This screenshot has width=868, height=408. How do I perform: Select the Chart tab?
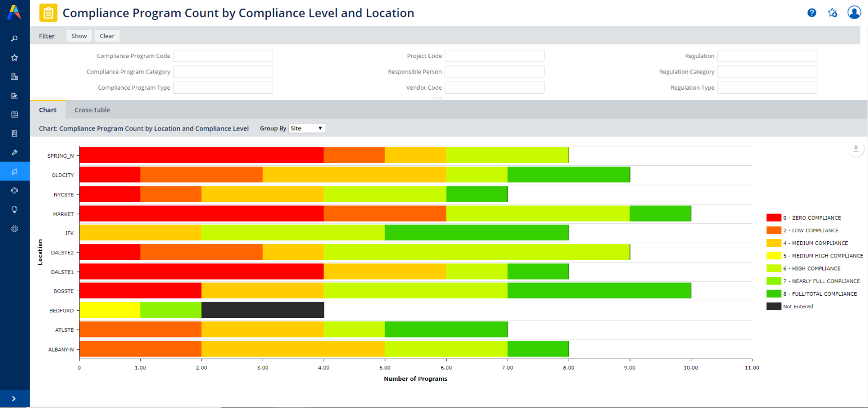[48, 110]
